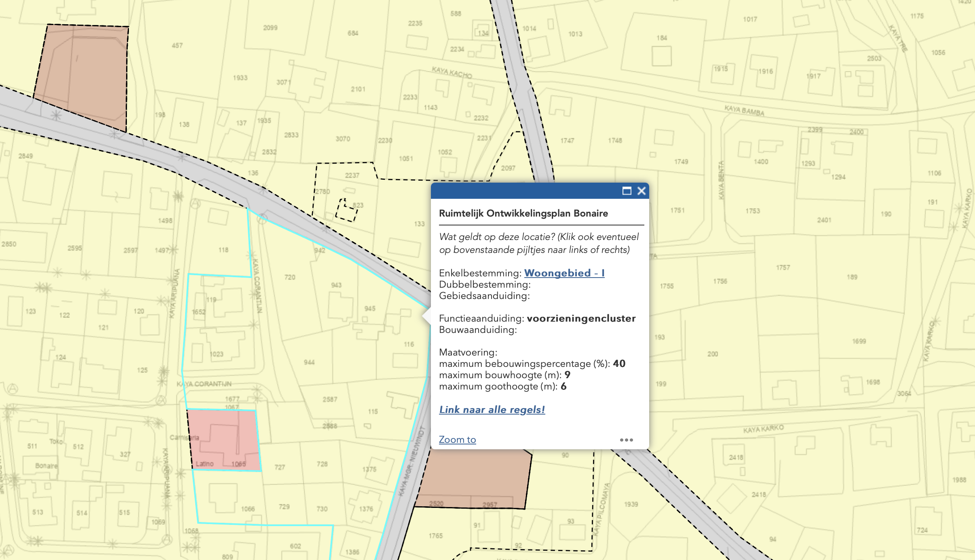Image resolution: width=975 pixels, height=560 pixels.
Task: Close the info popup
Action: pos(642,191)
